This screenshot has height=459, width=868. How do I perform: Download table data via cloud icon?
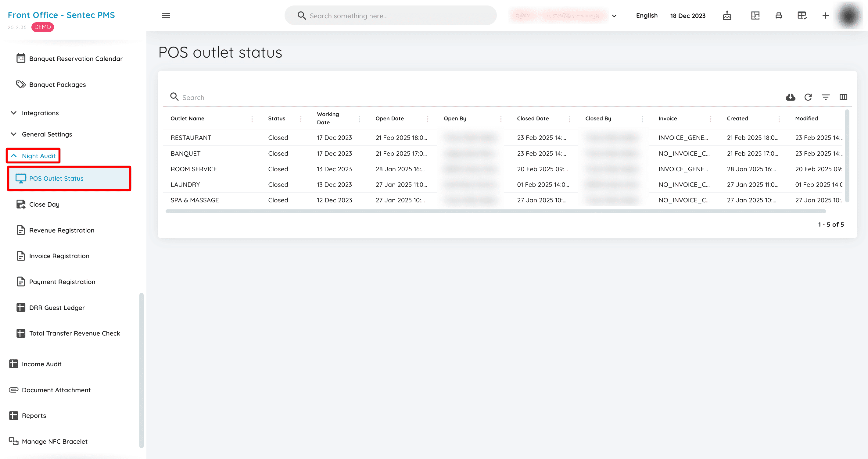coord(790,97)
